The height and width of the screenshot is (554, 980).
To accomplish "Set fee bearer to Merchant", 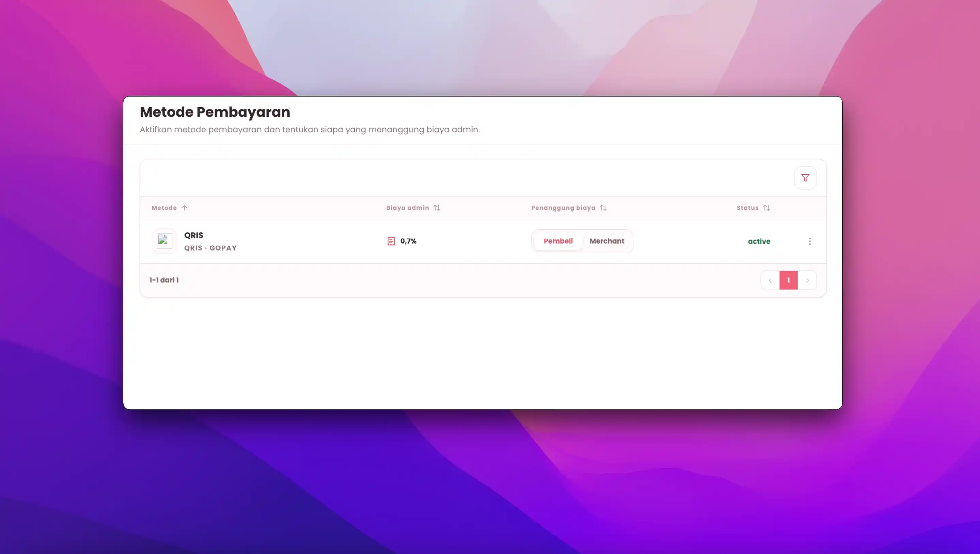I will pyautogui.click(x=607, y=241).
